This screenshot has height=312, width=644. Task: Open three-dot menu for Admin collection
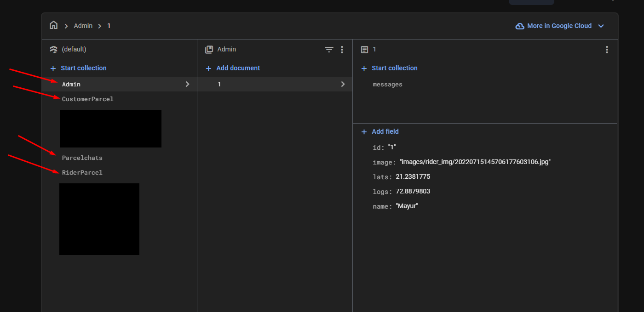click(342, 50)
